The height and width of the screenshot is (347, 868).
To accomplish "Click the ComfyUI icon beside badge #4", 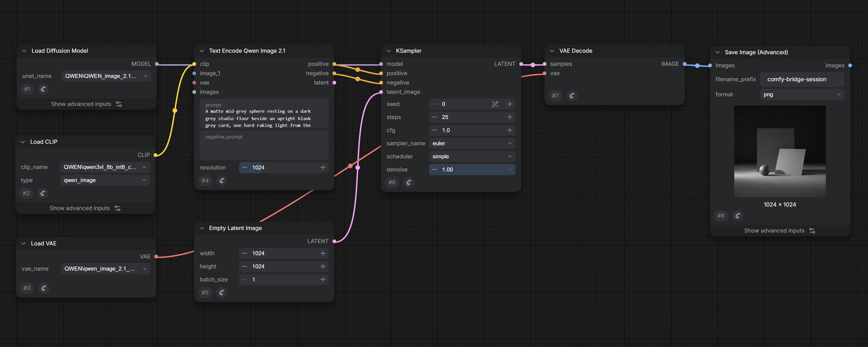I will (x=222, y=180).
